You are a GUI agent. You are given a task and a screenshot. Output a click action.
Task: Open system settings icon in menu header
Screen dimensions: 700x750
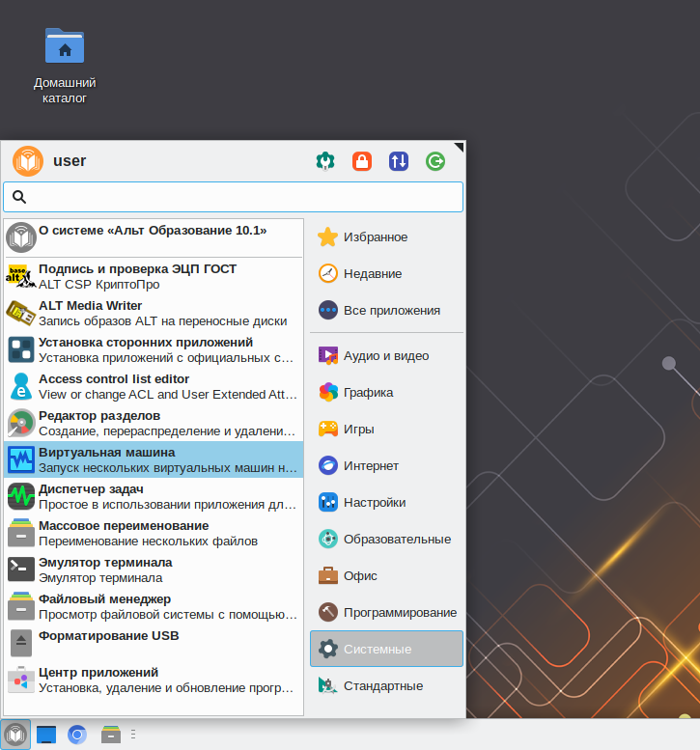coord(325,161)
